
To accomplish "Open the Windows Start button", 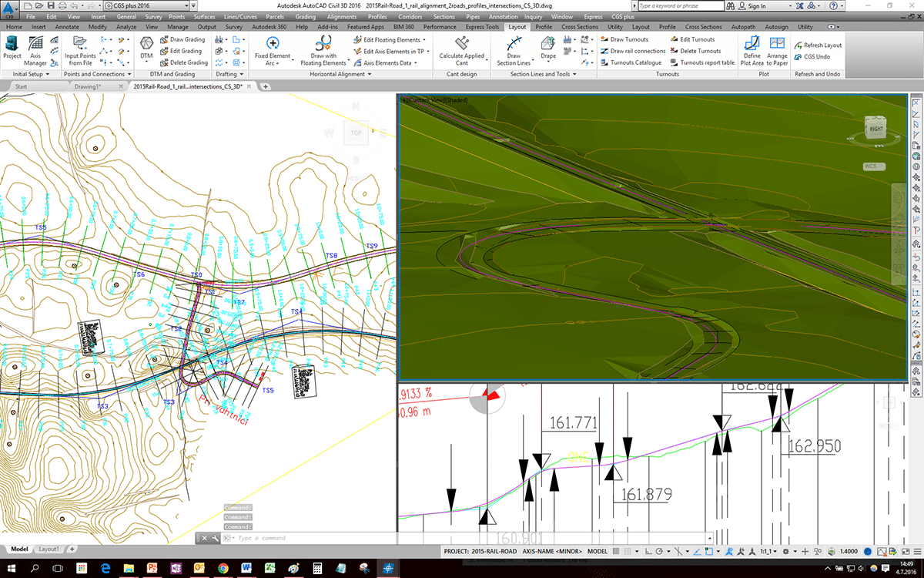I will click(11, 568).
